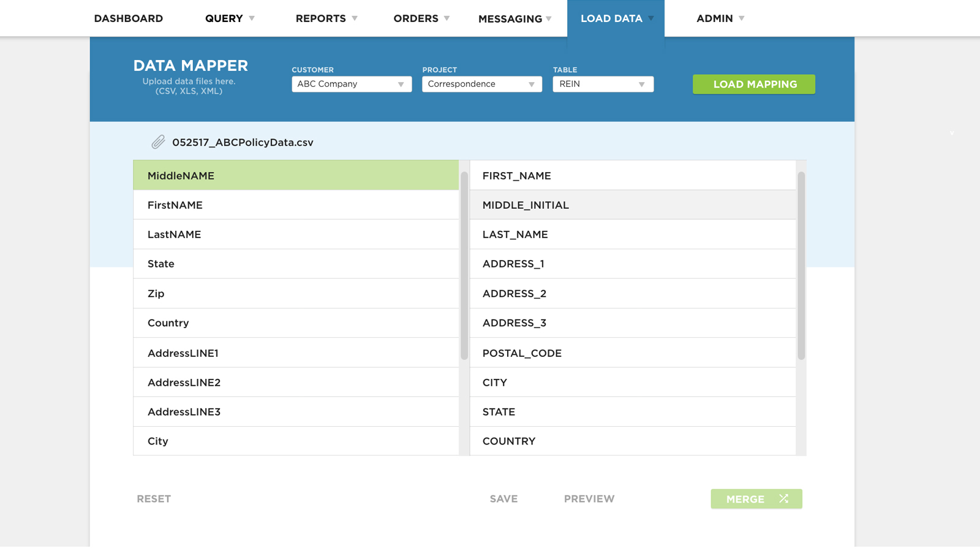Click the target columns list scrollbar
980x551 pixels.
coord(801,266)
